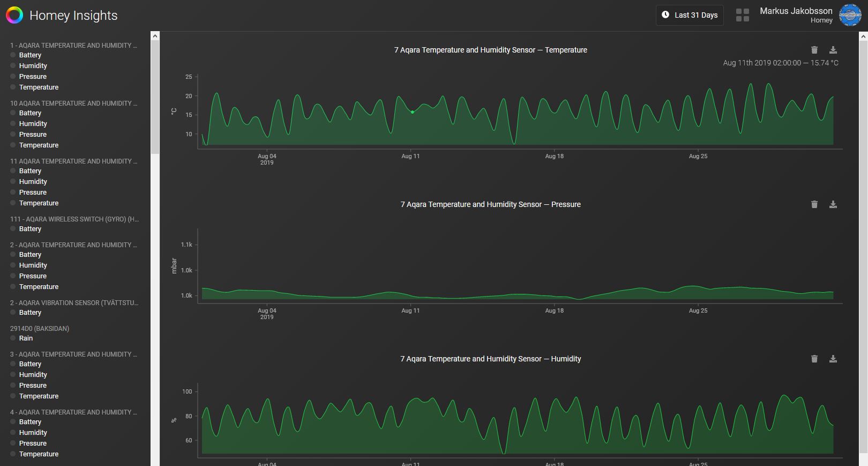The width and height of the screenshot is (868, 466).
Task: Select the 11 AQARA TEMPERATURE AND HUMIDITY heading
Action: click(x=73, y=161)
